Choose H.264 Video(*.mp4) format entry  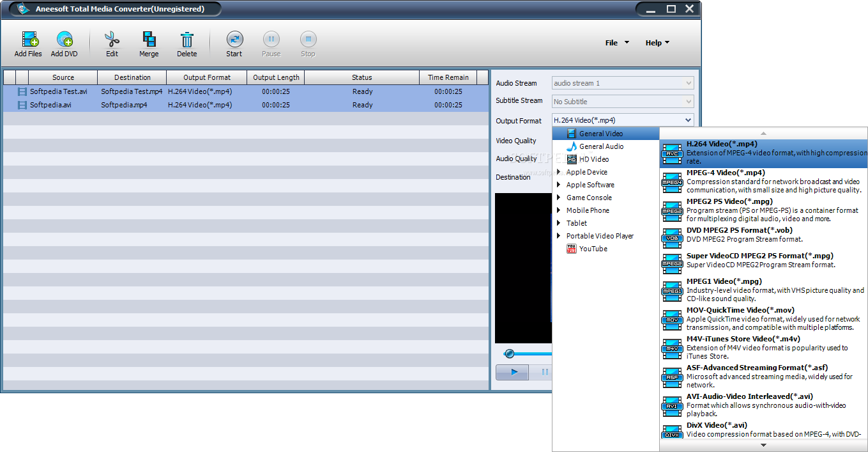click(x=763, y=152)
